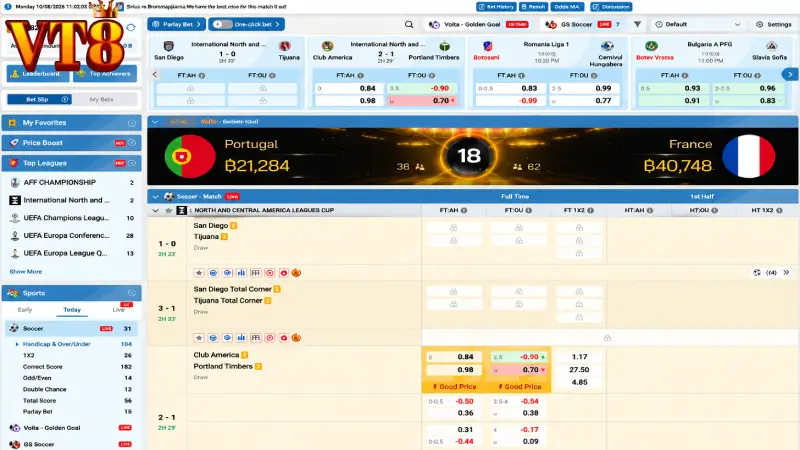This screenshot has width=800, height=450.
Task: Click the FT:AH info icon in match table header
Action: [x=464, y=210]
